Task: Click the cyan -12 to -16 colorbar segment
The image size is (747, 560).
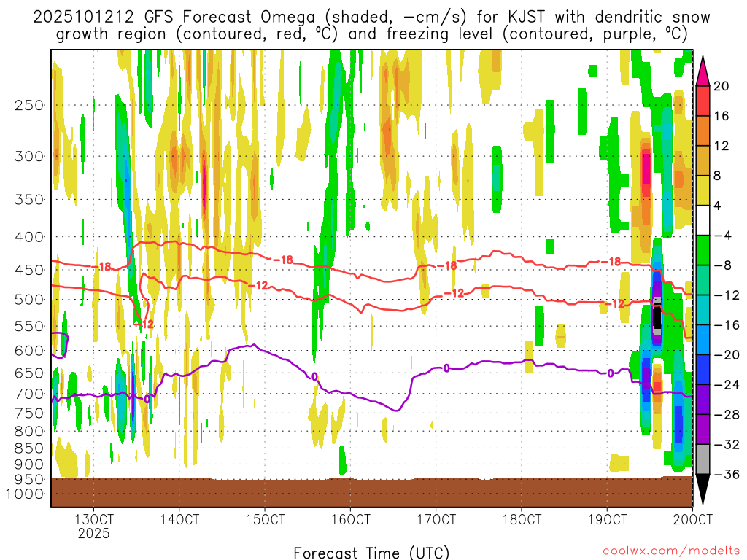Action: tap(703, 310)
